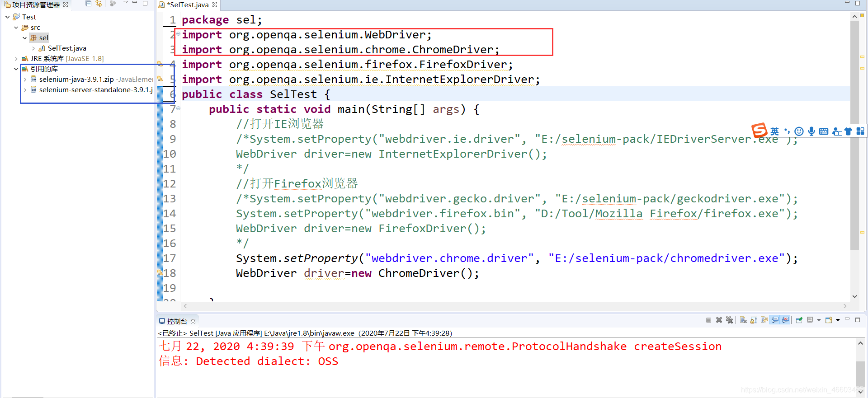
Task: Select the sel package in the tree
Action: click(x=43, y=38)
